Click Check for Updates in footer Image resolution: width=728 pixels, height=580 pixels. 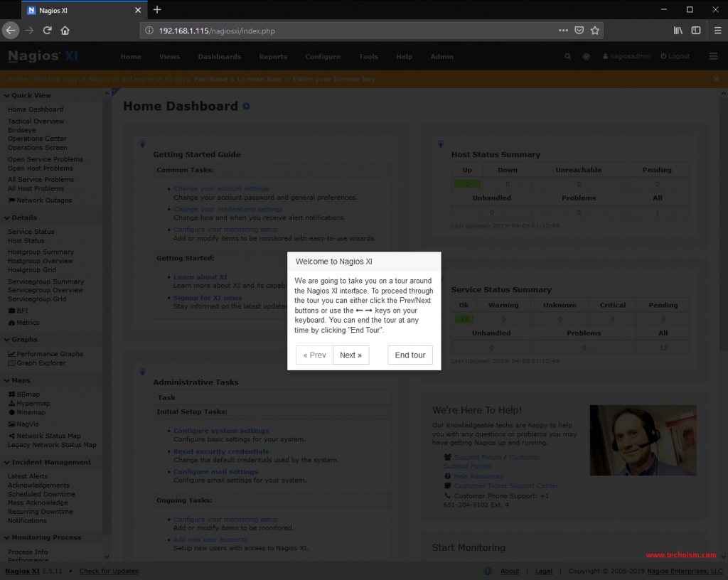pos(109,571)
